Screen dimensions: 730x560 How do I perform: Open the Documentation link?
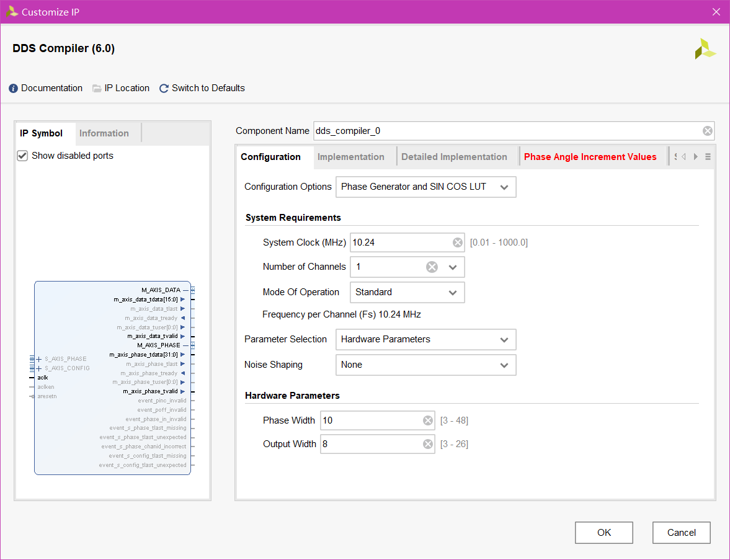51,89
